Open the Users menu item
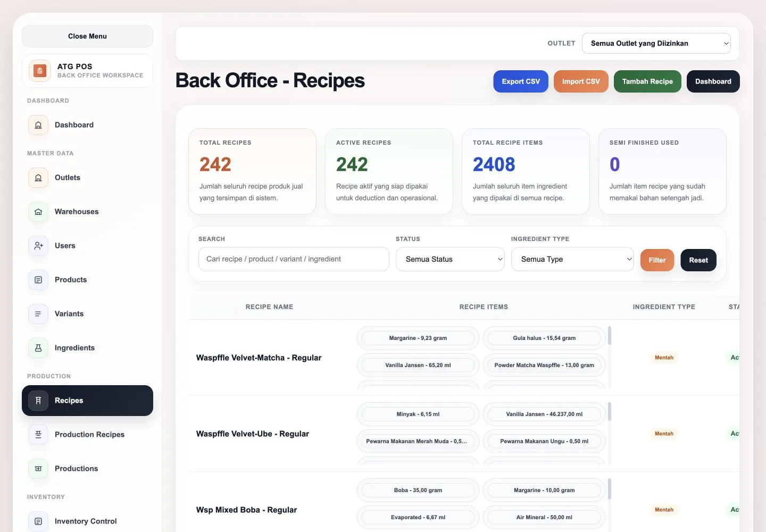Image resolution: width=766 pixels, height=532 pixels. click(x=87, y=246)
